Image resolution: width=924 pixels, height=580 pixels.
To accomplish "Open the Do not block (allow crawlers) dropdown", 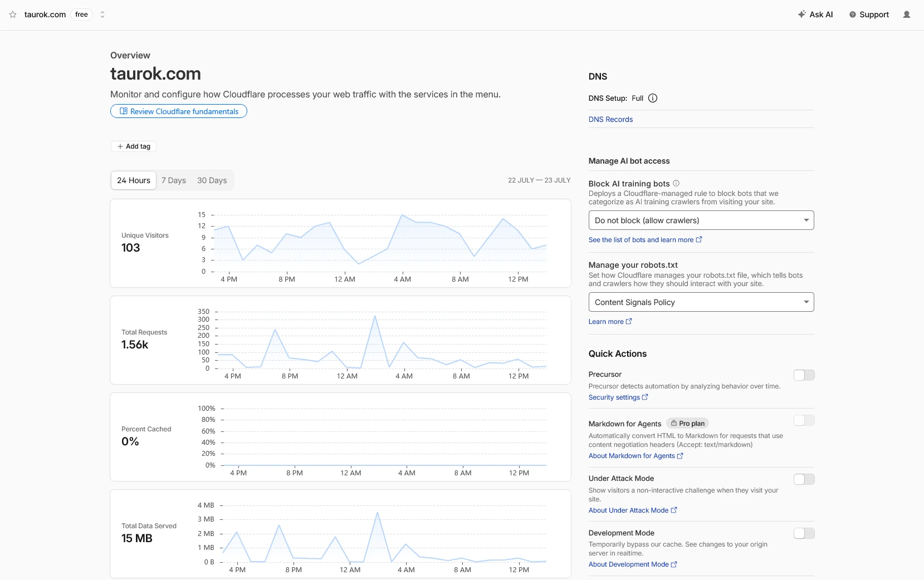I will pos(701,220).
